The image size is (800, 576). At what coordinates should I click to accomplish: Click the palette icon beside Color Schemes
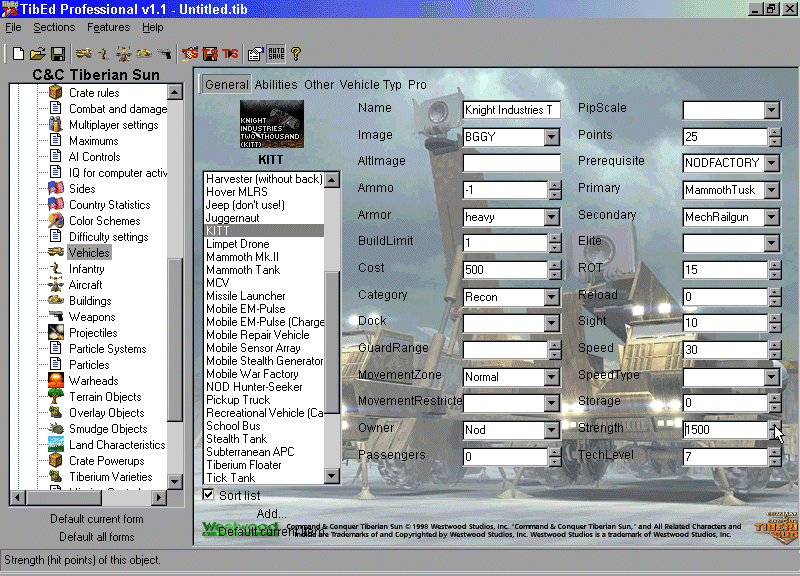[x=56, y=220]
